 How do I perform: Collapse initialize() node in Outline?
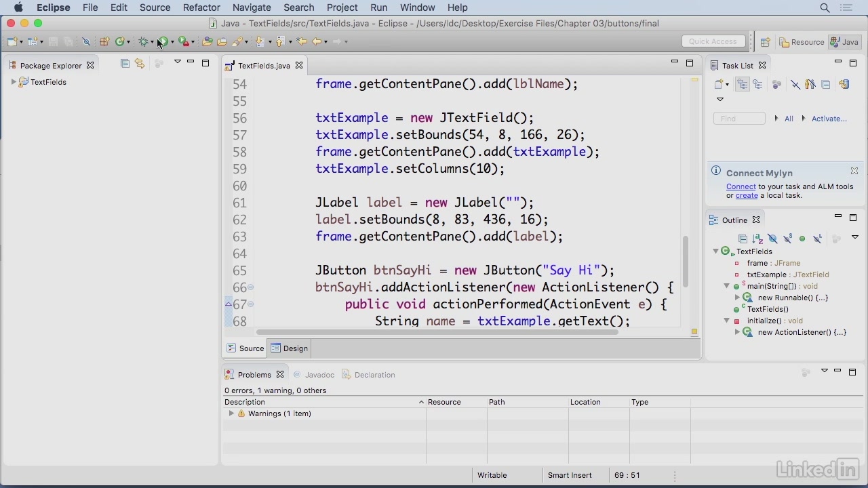pyautogui.click(x=726, y=321)
